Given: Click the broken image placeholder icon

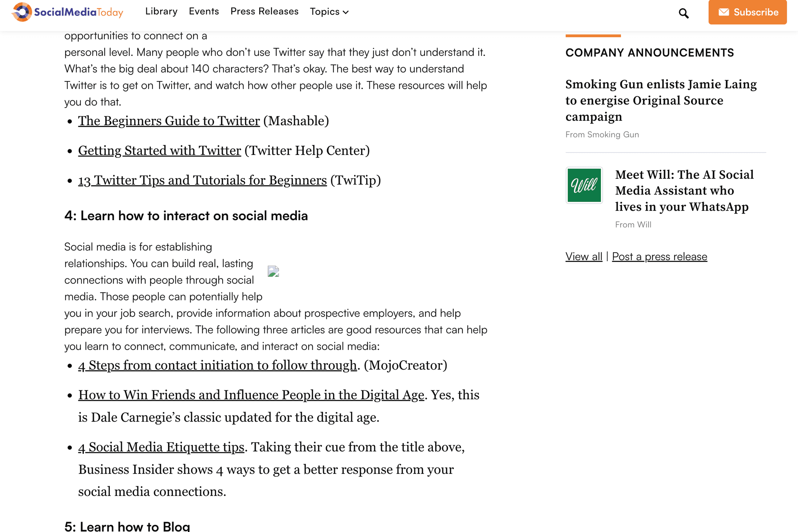Looking at the screenshot, I should (273, 272).
